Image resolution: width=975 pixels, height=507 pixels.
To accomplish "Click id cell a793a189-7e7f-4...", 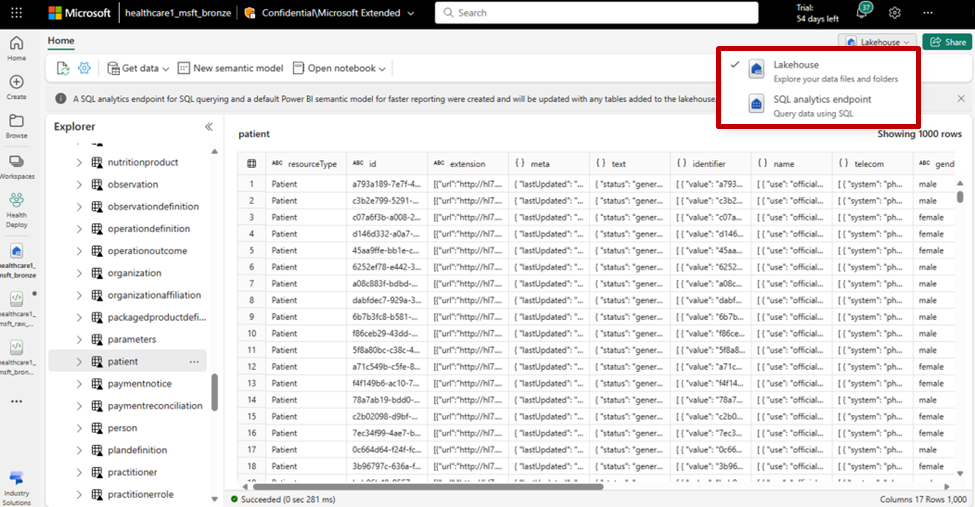I will (x=386, y=184).
